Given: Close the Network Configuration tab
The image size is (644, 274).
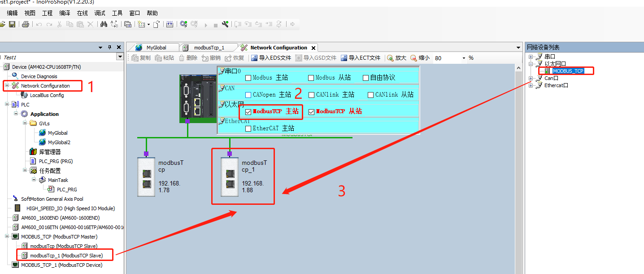Looking at the screenshot, I should 313,48.
